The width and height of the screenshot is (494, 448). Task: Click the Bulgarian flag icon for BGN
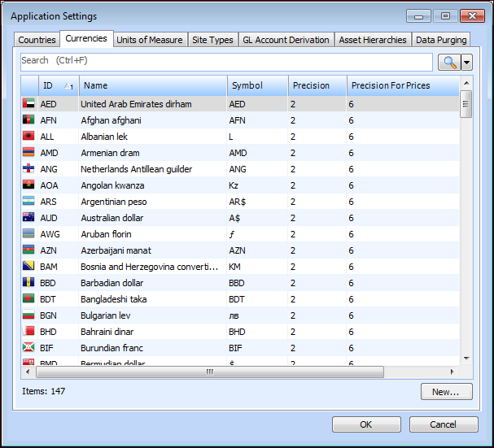(x=28, y=315)
